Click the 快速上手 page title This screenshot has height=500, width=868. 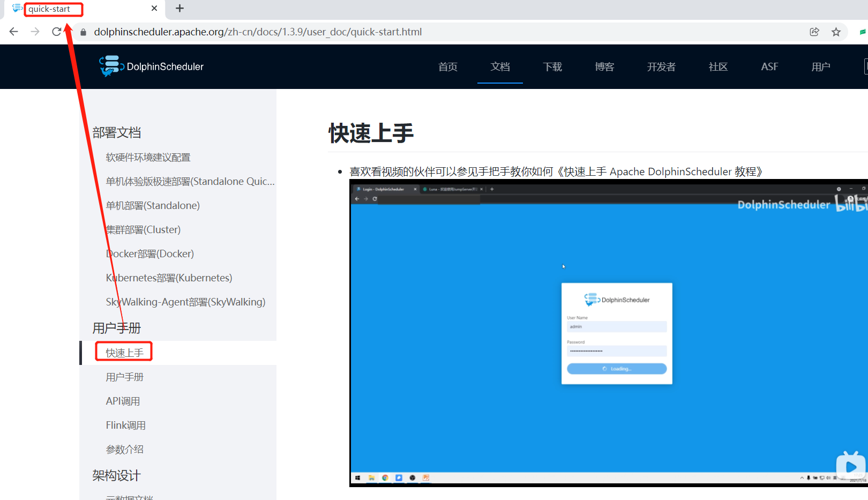click(x=371, y=133)
